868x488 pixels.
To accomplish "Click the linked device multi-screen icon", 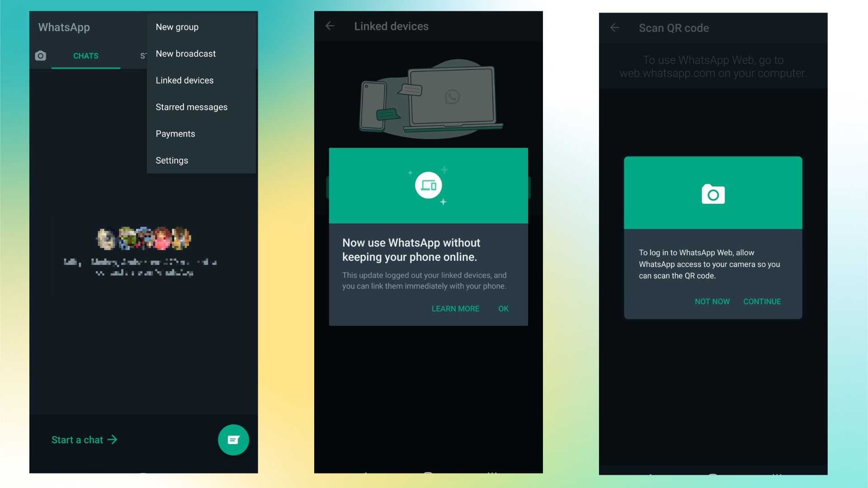I will pos(428,185).
